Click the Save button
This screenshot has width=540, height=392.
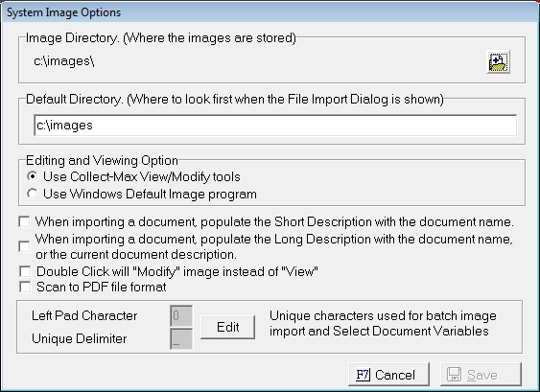click(x=481, y=375)
